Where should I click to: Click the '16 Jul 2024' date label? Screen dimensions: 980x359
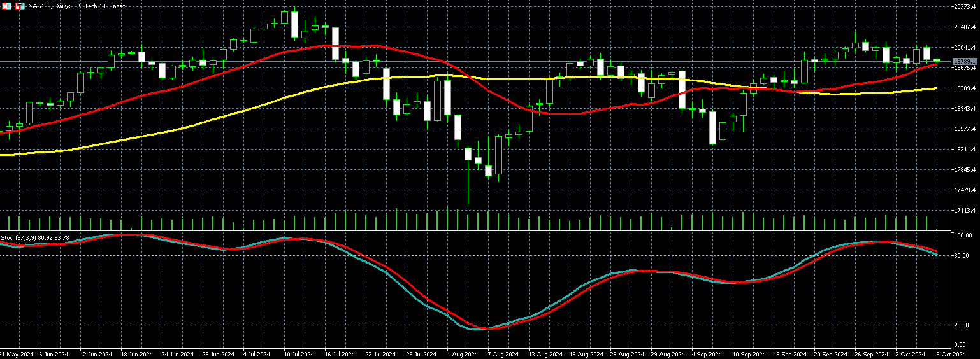click(x=340, y=354)
